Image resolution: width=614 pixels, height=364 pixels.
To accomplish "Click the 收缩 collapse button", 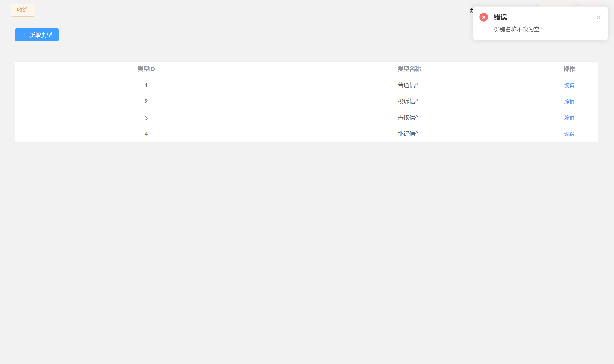I will 23,10.
